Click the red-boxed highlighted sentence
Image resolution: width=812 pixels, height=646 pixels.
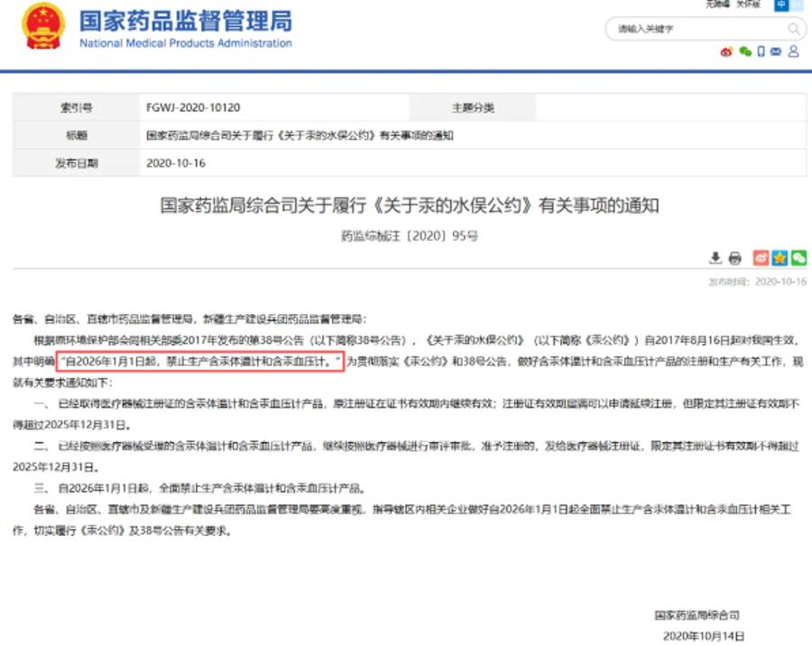[x=200, y=360]
